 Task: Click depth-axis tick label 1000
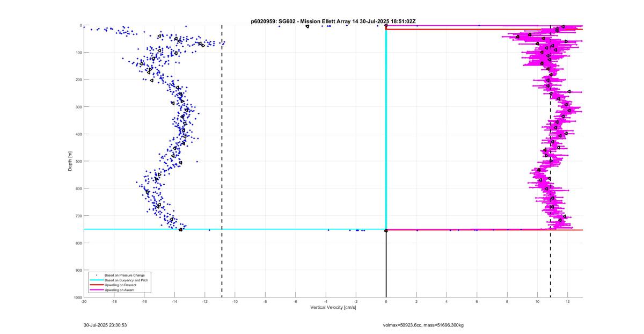77,297
